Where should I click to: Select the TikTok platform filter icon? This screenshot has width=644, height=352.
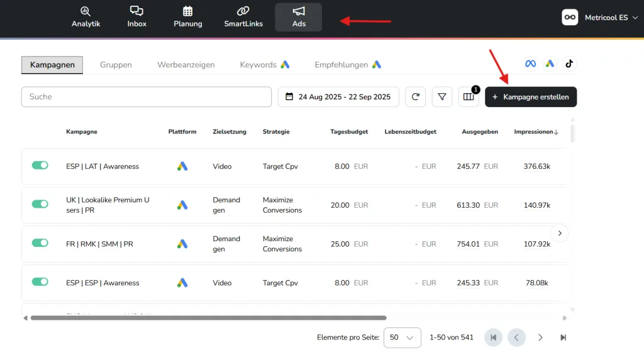tap(569, 64)
